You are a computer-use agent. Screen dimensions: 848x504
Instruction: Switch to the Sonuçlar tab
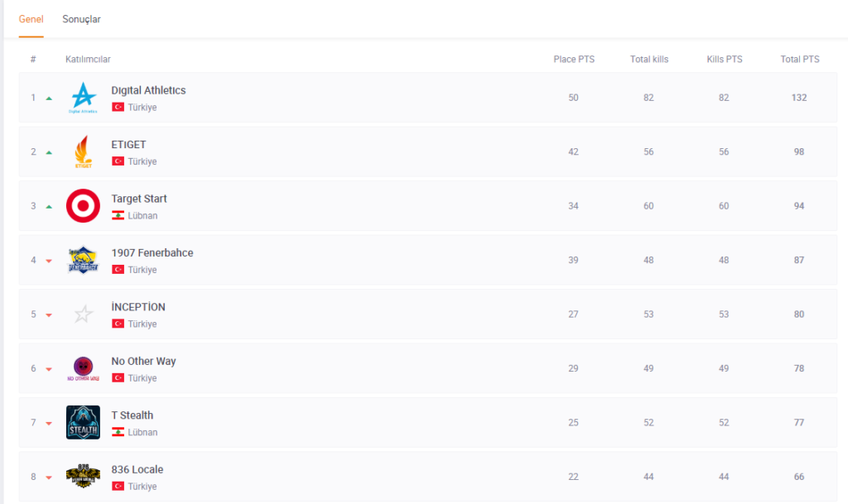[81, 19]
